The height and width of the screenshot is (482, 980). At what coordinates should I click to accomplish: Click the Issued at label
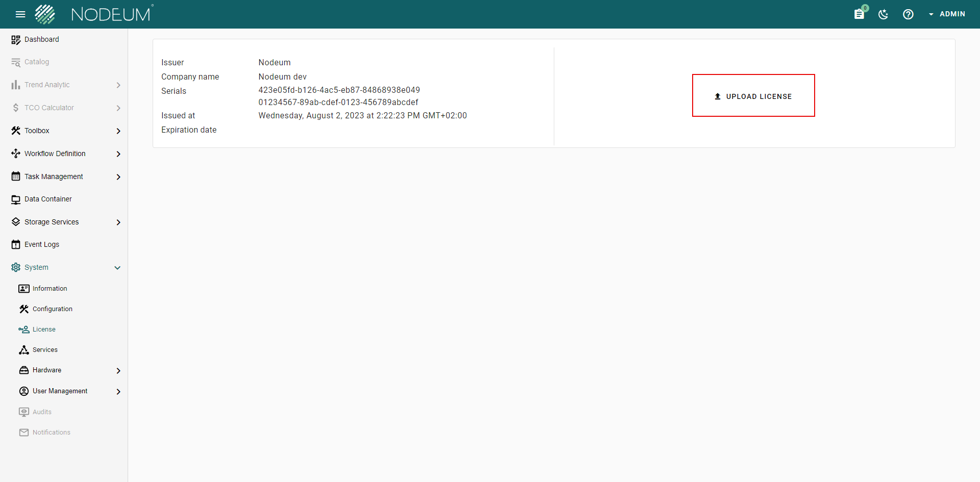[178, 116]
